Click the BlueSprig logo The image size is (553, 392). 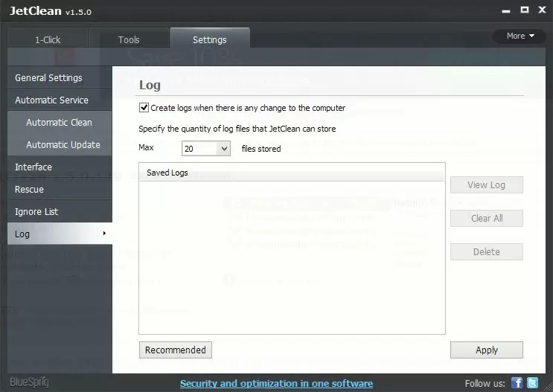pos(29,382)
